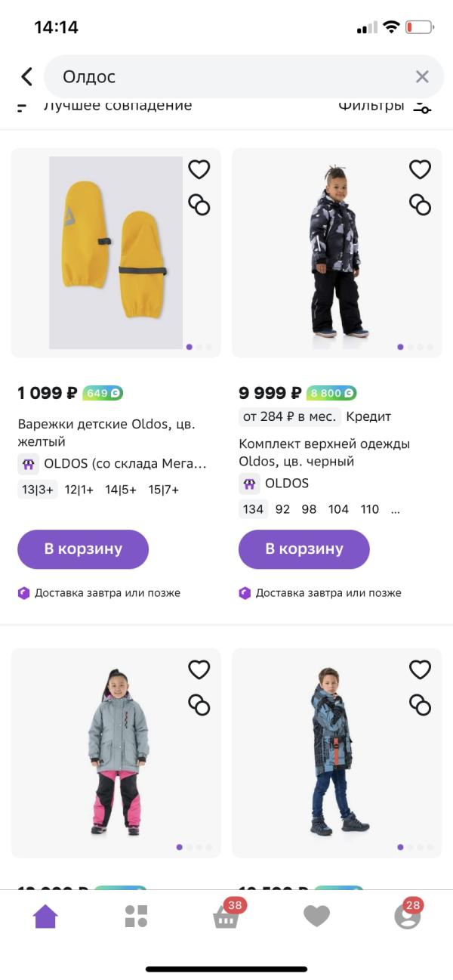Image resolution: width=453 pixels, height=980 pixels.
Task: Add yellow mittens to favorites
Action: point(199,169)
